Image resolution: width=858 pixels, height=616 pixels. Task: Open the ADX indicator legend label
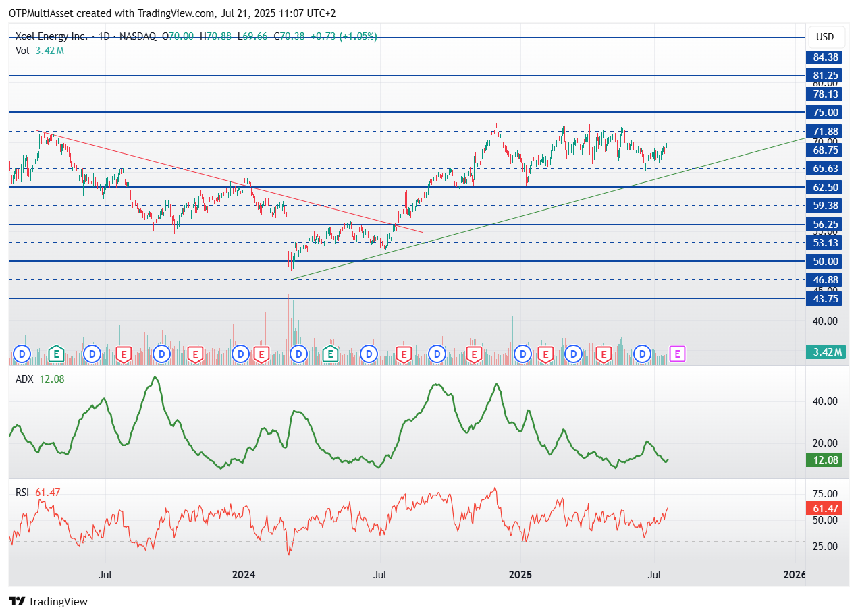click(x=23, y=379)
